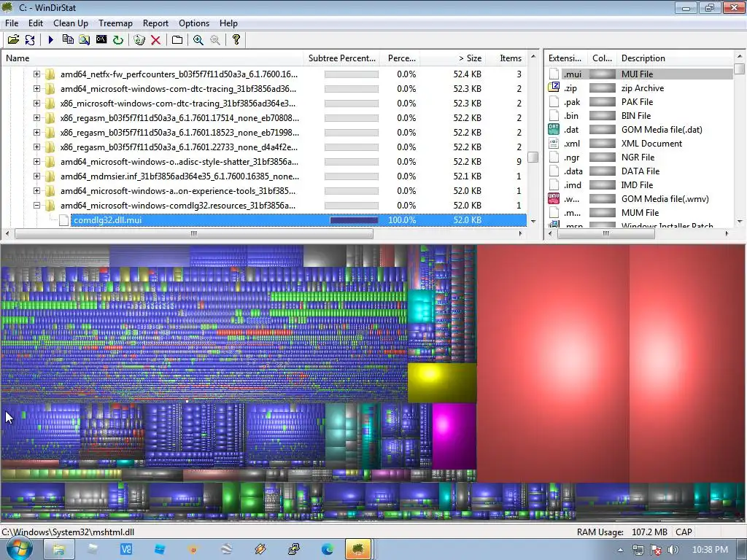Click the zip Archive file type icon
747x560 pixels.
[x=554, y=87]
